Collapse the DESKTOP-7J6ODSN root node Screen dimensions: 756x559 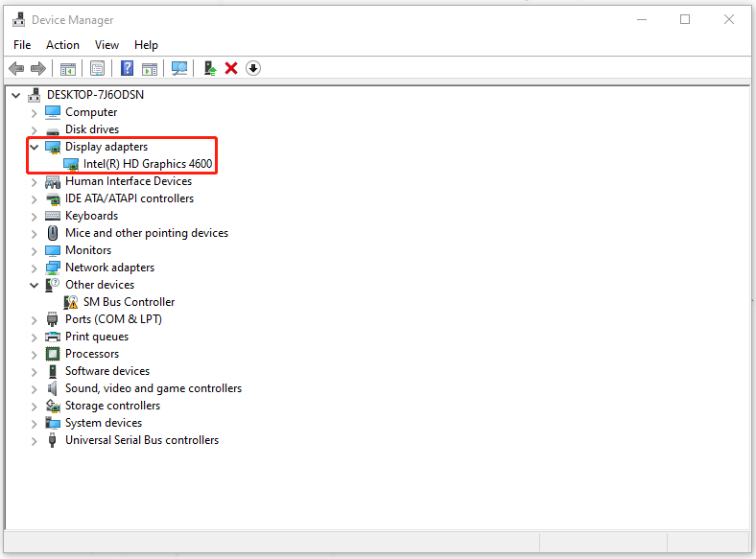[16, 96]
